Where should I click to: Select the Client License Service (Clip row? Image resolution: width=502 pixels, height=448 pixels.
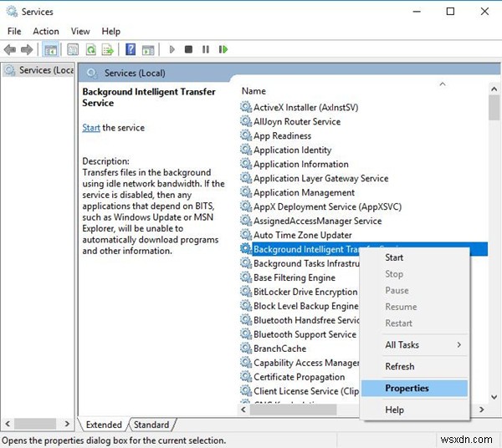click(x=300, y=391)
